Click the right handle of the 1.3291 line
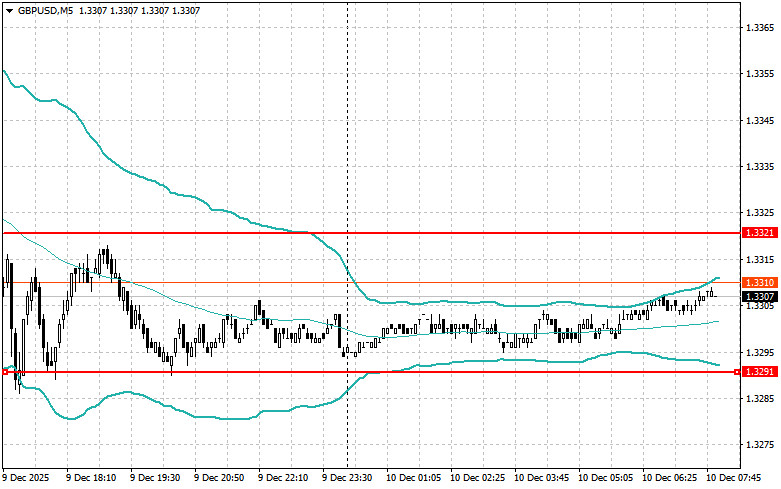The height and width of the screenshot is (489, 781). point(737,371)
